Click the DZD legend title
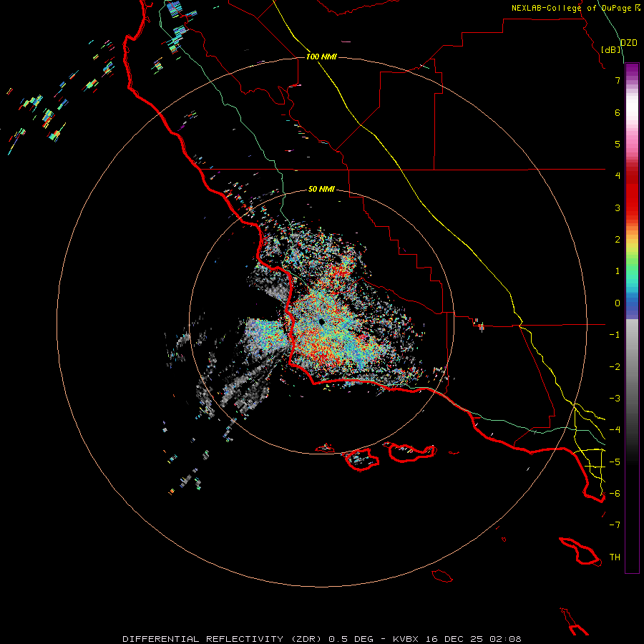This screenshot has width=644, height=644. click(x=629, y=43)
